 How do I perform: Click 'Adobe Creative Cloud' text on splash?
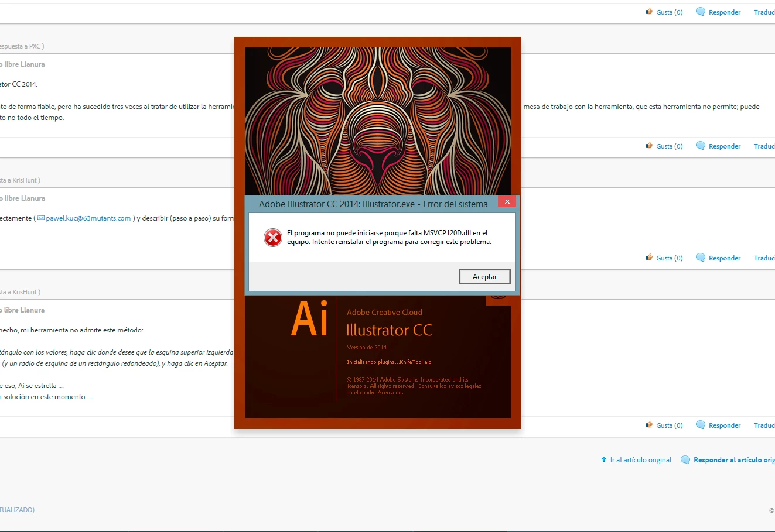click(384, 313)
